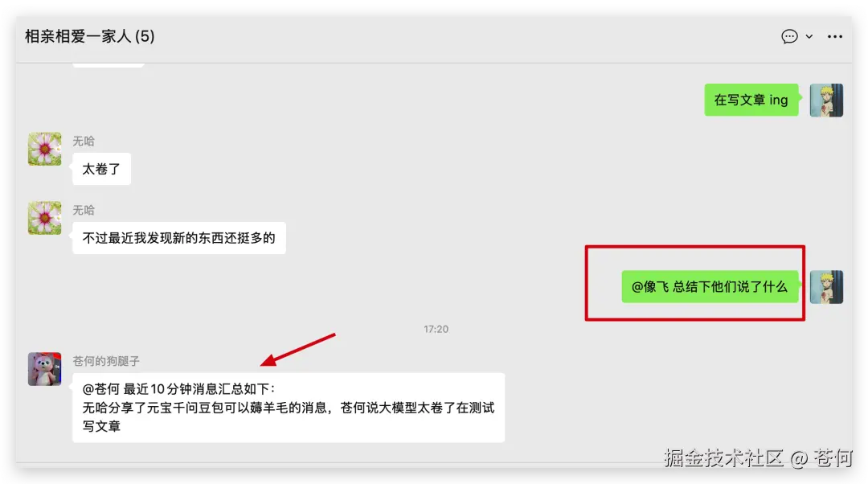This screenshot has height=484, width=868.
Task: Click 无哈's second flower avatar
Action: (x=44, y=218)
